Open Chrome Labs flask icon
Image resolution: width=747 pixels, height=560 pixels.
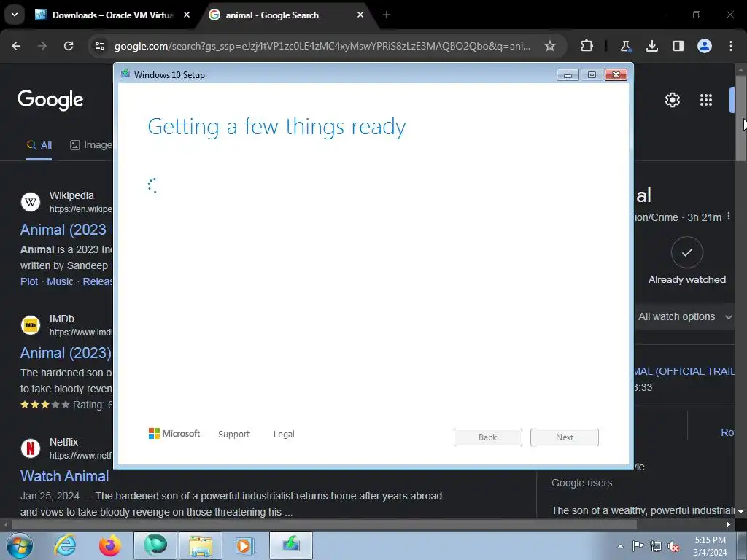click(625, 46)
